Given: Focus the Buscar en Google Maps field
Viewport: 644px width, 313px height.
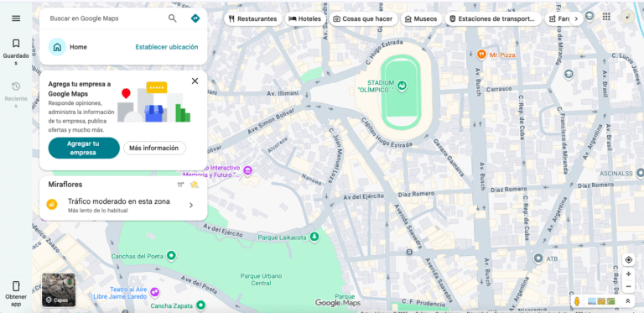Looking at the screenshot, I should (x=106, y=18).
